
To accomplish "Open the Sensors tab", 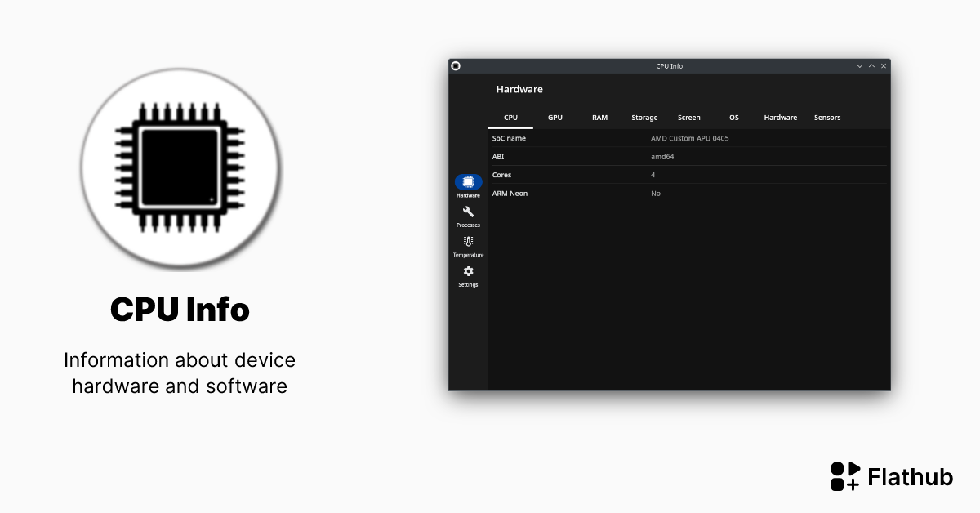I will click(826, 118).
